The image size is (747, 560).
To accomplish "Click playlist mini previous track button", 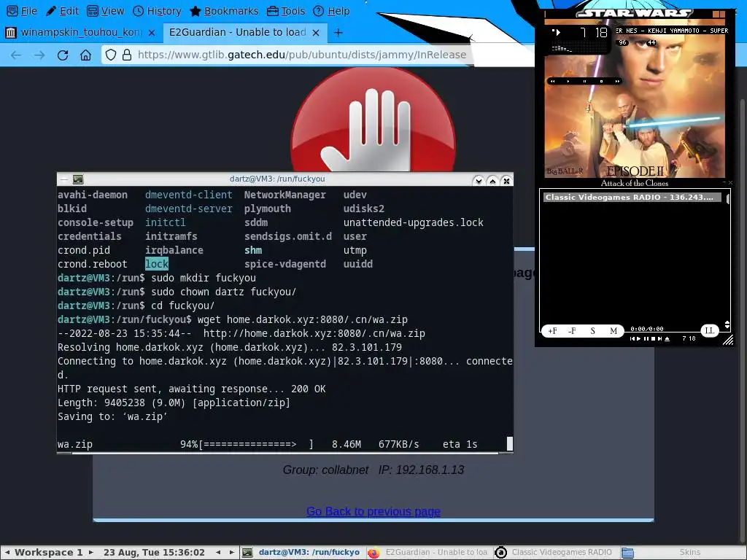I will click(632, 339).
